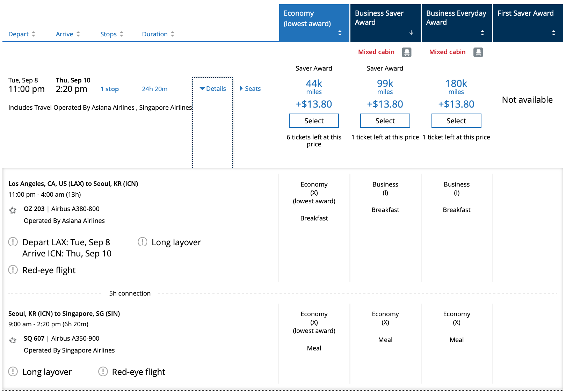Click the Mixed cabin seat icon under Business Saver
566x392 pixels.
[406, 52]
